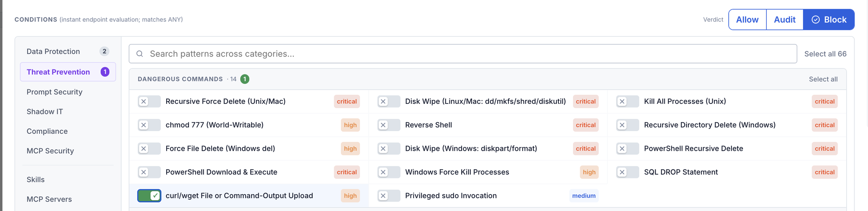The width and height of the screenshot is (868, 211).
Task: Click the Reverse Shell label
Action: click(429, 125)
